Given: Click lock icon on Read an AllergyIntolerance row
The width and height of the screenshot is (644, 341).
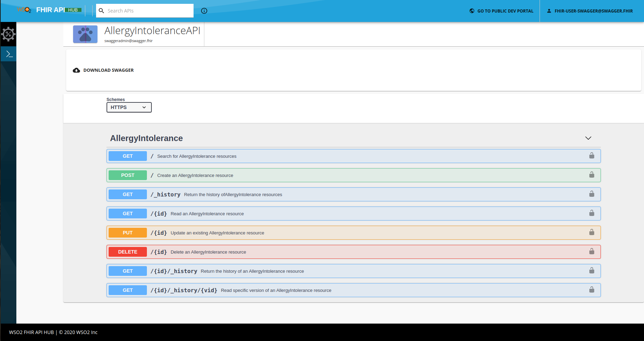Looking at the screenshot, I should point(592,213).
